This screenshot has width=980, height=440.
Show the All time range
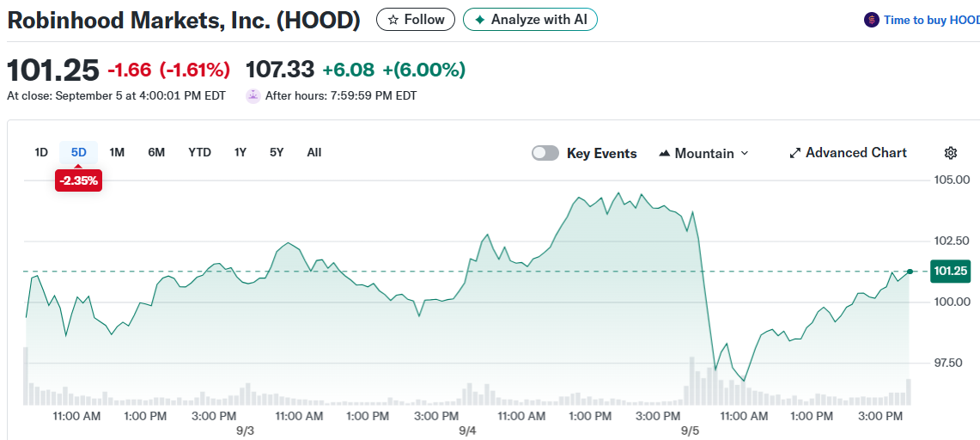(x=314, y=152)
